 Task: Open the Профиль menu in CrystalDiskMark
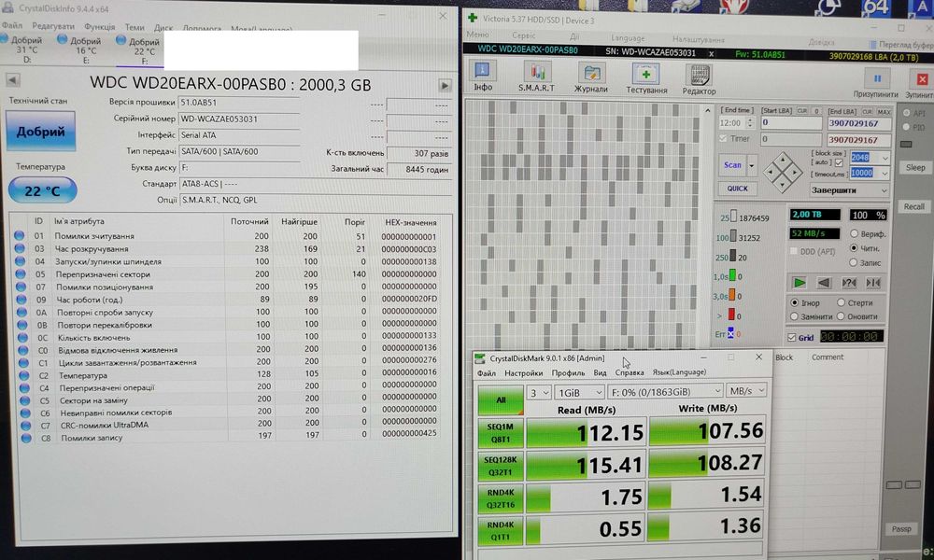click(x=568, y=373)
